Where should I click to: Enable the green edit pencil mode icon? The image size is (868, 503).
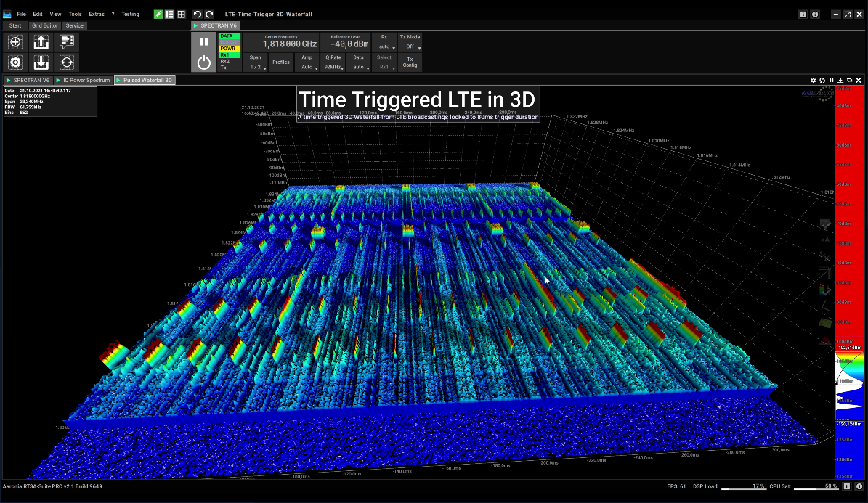pos(158,15)
